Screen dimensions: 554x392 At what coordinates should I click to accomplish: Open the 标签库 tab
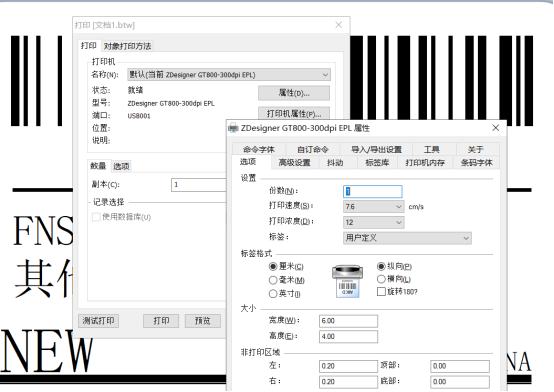pyautogui.click(x=377, y=163)
